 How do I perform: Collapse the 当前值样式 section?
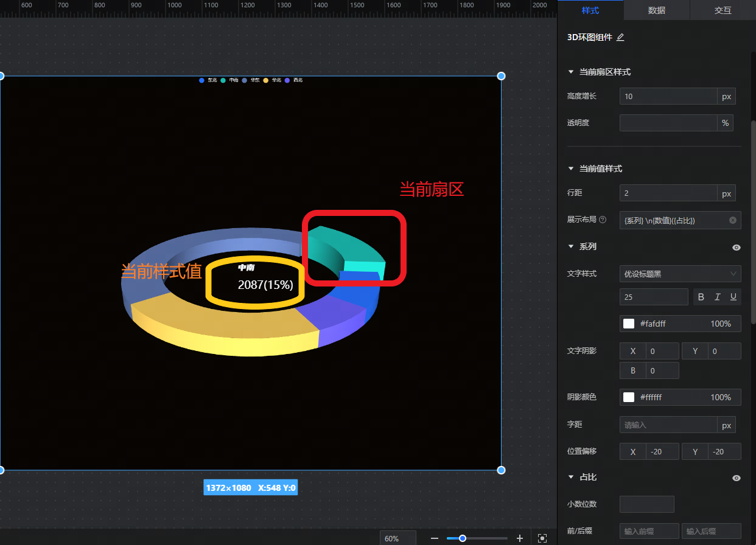click(571, 168)
